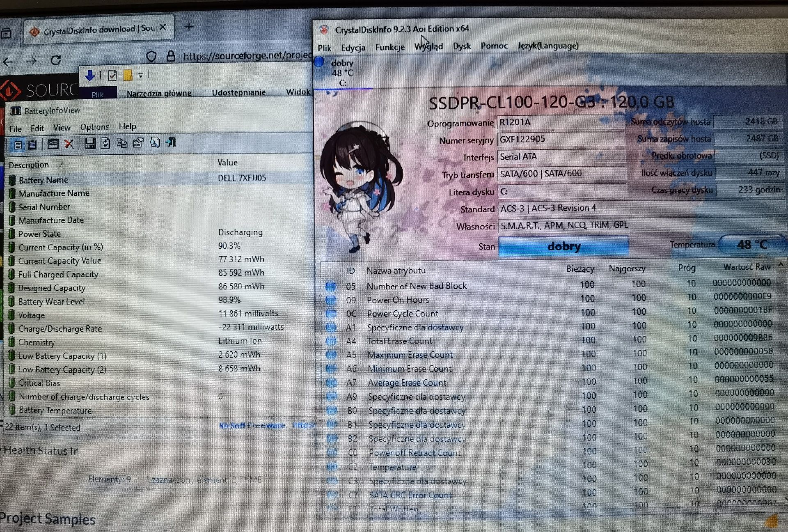788x532 pixels.
Task: Click the sourceforge.net browser address bar
Action: coord(247,55)
